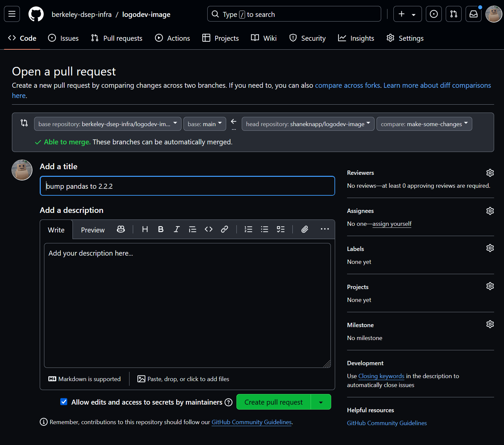Viewport: 504px width, 445px height.
Task: Attach files using the paperclip icon
Action: coord(305,229)
